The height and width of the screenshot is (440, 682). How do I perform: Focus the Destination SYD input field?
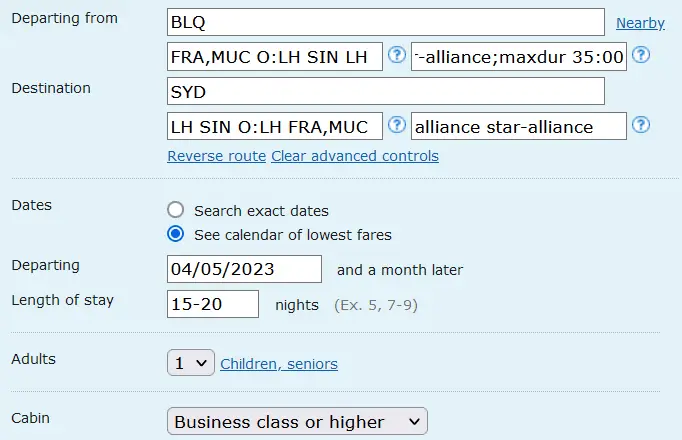coord(386,91)
